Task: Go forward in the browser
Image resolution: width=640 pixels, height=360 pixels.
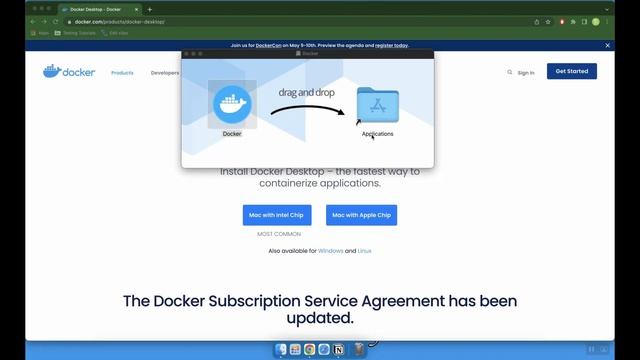Action: pyautogui.click(x=44, y=22)
